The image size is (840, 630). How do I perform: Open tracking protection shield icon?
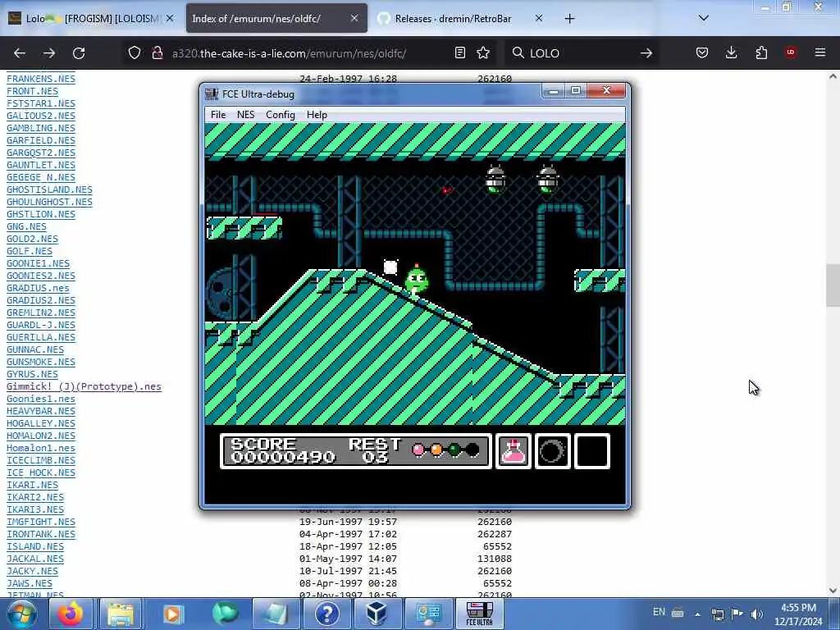click(135, 53)
